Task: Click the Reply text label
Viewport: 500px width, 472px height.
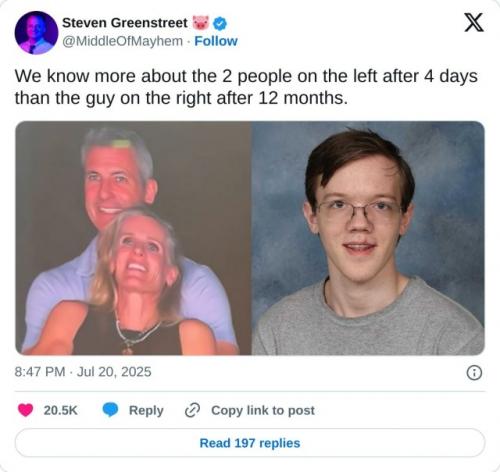Action: pos(146,411)
